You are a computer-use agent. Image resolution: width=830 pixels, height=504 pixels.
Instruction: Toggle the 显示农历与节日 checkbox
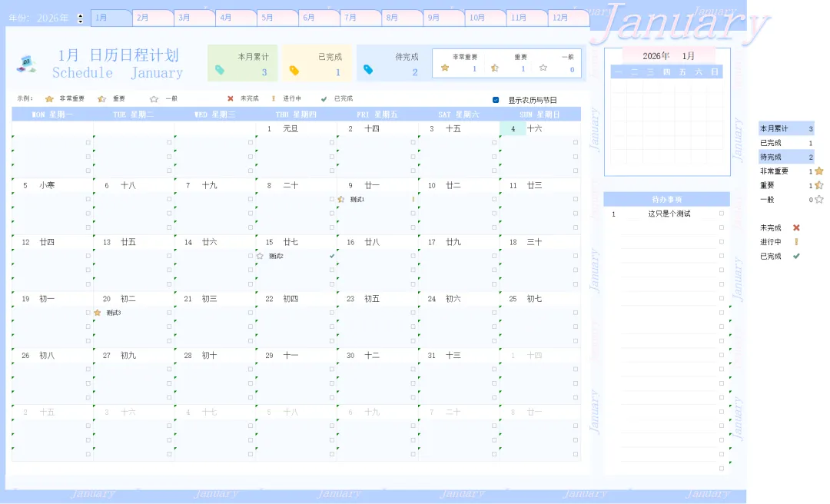click(496, 100)
